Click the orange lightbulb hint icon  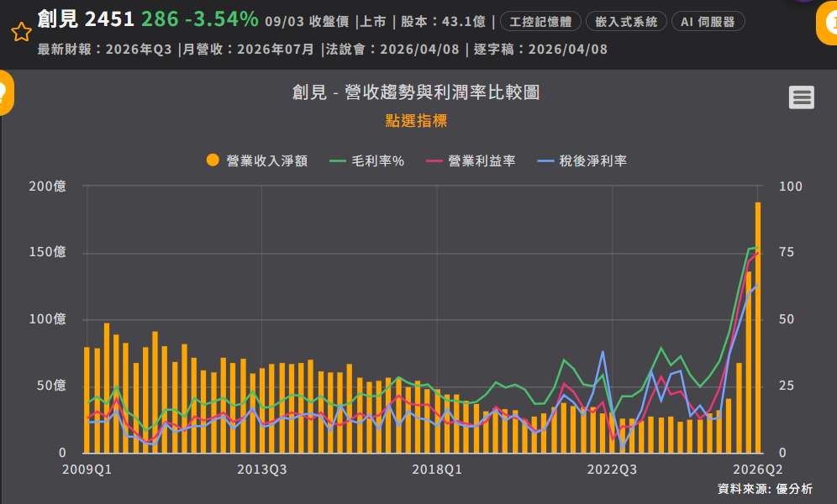[x=5, y=92]
